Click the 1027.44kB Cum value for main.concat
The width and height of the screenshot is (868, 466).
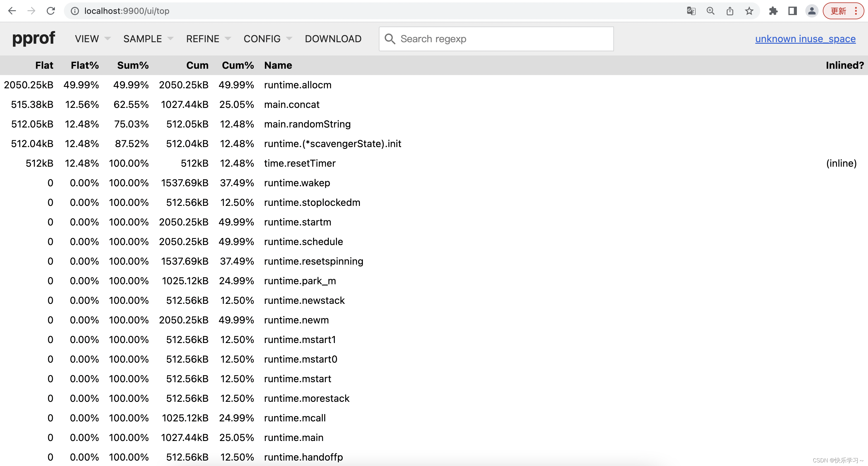tap(185, 105)
